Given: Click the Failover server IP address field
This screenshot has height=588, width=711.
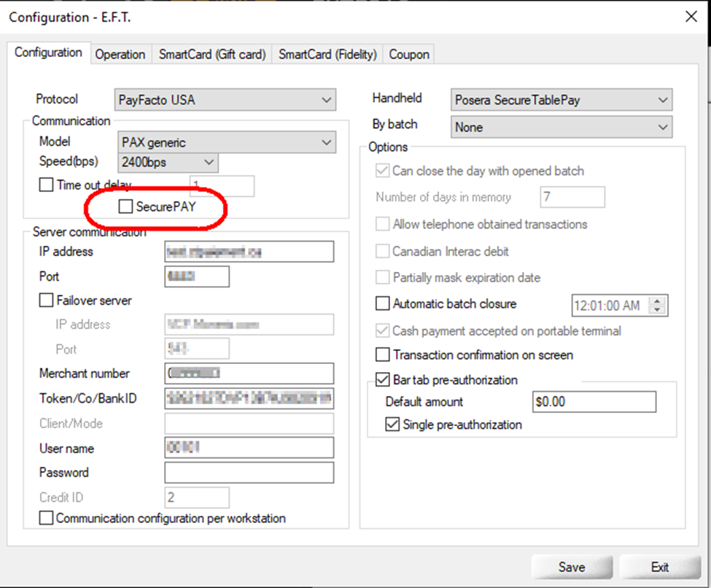Looking at the screenshot, I should point(249,325).
